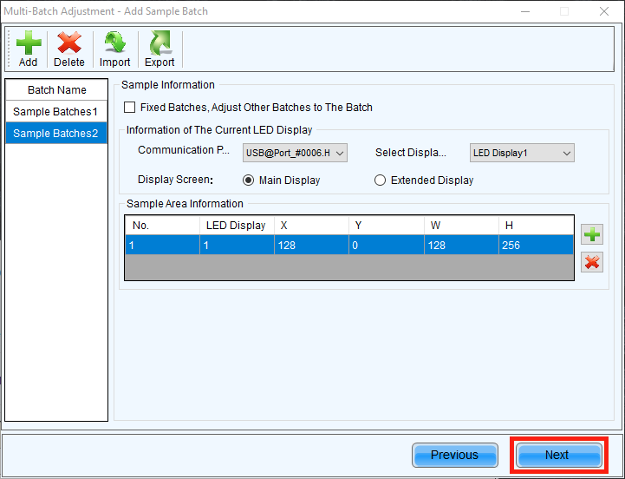Click the W value cell showing 128
The image size is (625, 479).
click(460, 244)
